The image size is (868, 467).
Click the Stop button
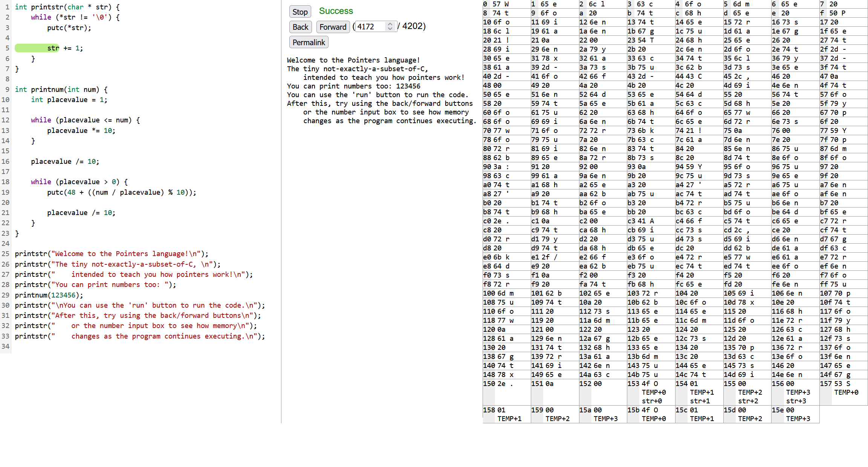(300, 12)
